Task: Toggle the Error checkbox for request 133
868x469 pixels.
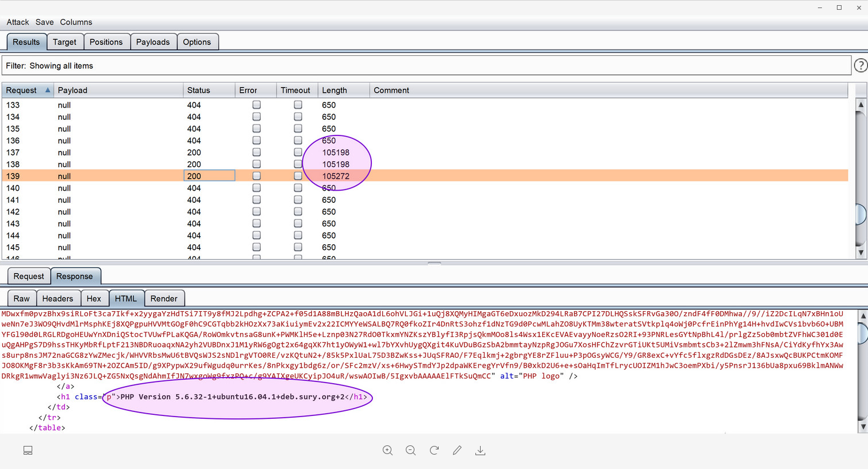Action: (x=257, y=105)
